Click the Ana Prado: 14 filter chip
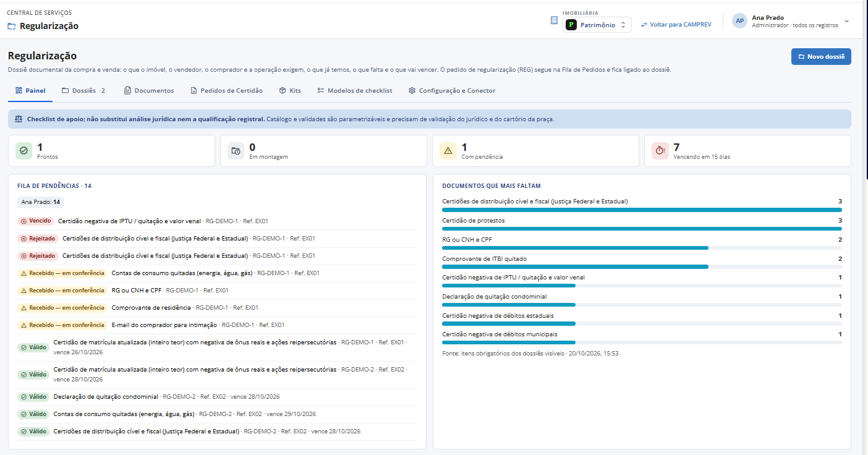The width and height of the screenshot is (868, 455). point(40,202)
